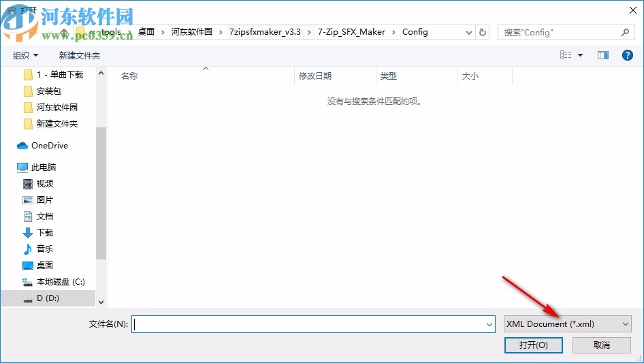The height and width of the screenshot is (363, 644).
Task: Expand chevron after 7zipsfxmaker_v3.3 breadcrumb
Action: pos(309,32)
